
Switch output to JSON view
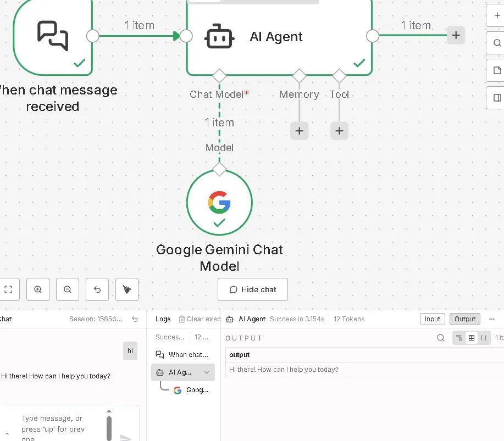[484, 338]
